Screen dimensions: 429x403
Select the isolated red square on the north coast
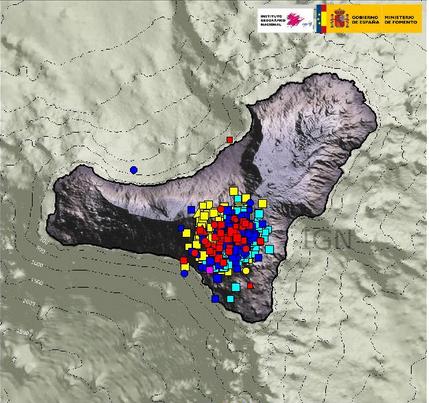[x=229, y=140]
